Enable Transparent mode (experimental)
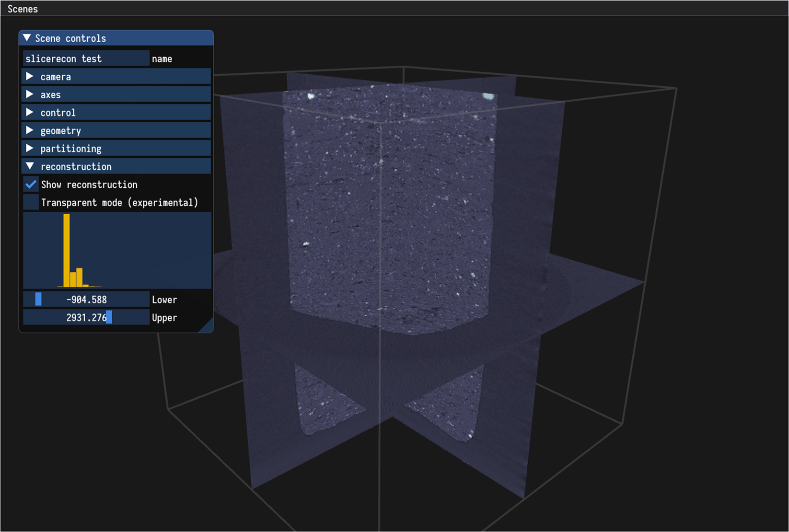Viewport: 789px width, 532px height. tap(31, 202)
